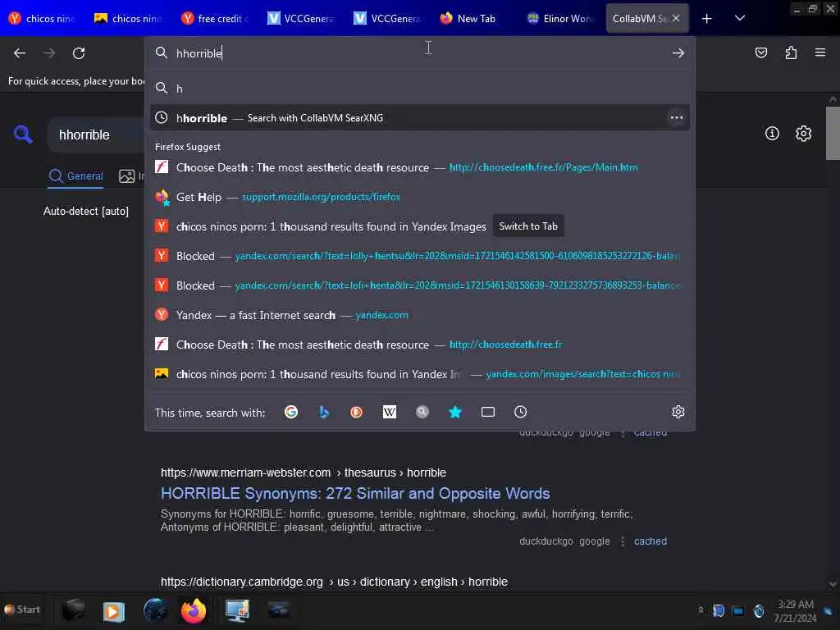
Task: Open HORRIBLE Synonyms Merriam-Webster result
Action: pyautogui.click(x=355, y=493)
